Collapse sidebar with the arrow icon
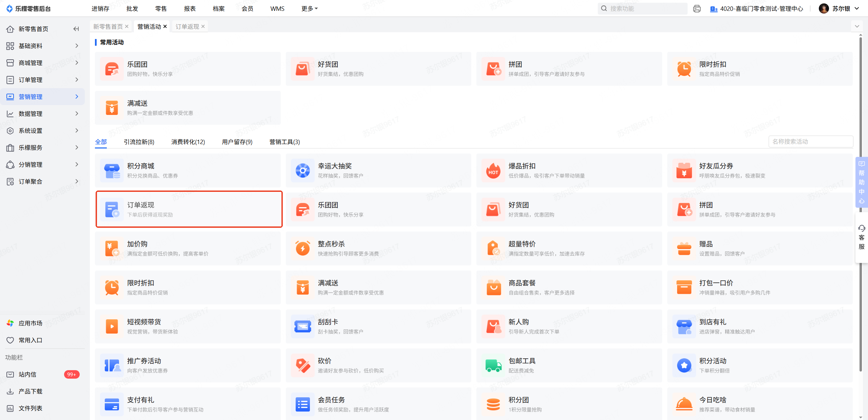The image size is (868, 420). 76,29
